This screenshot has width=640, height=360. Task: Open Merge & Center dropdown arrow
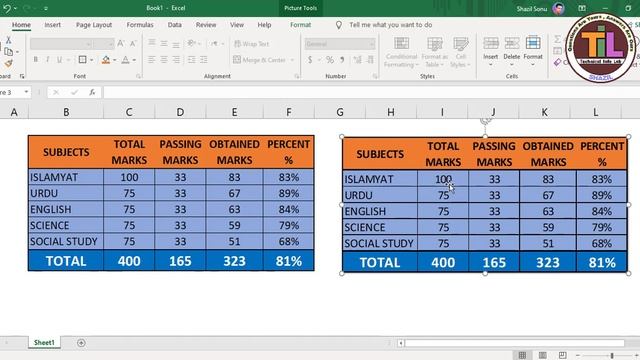[292, 60]
